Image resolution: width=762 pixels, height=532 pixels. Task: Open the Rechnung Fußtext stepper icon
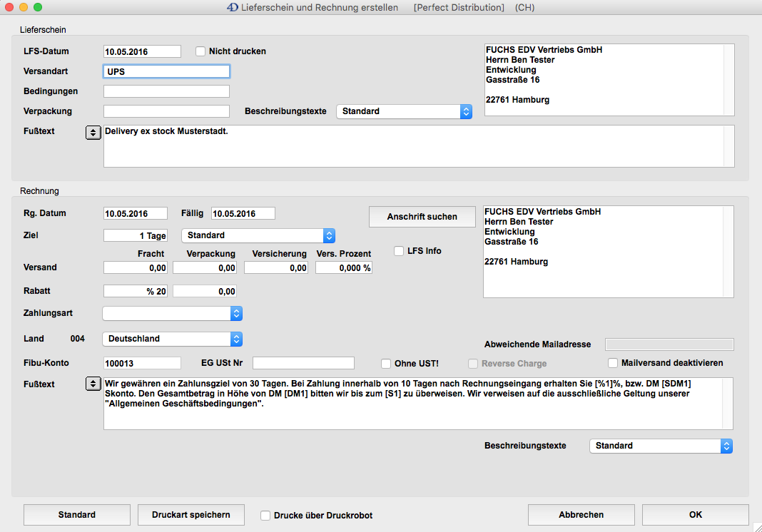click(x=93, y=384)
